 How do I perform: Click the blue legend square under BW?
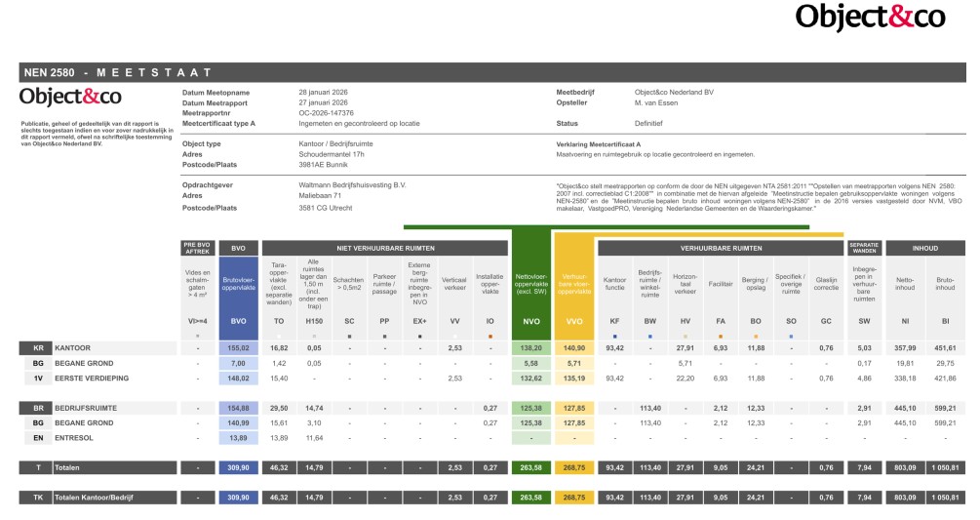coord(649,336)
